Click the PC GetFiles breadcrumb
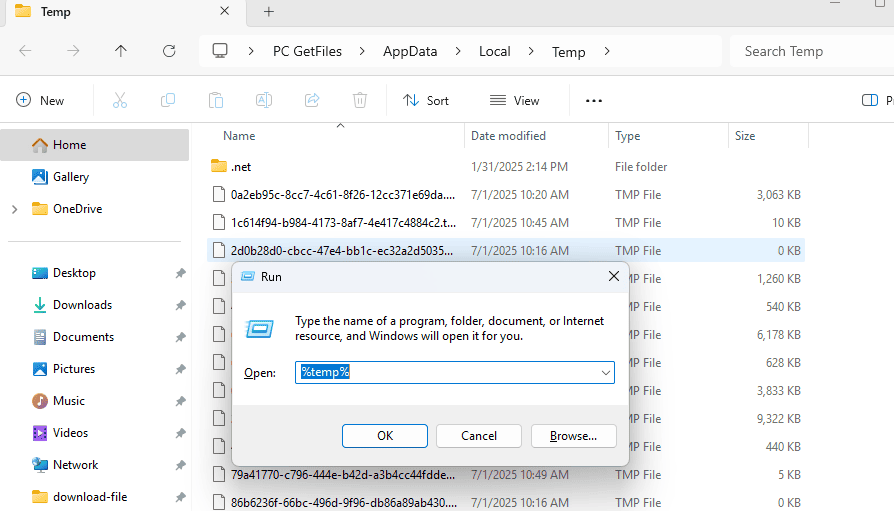This screenshot has width=894, height=511. click(x=307, y=51)
